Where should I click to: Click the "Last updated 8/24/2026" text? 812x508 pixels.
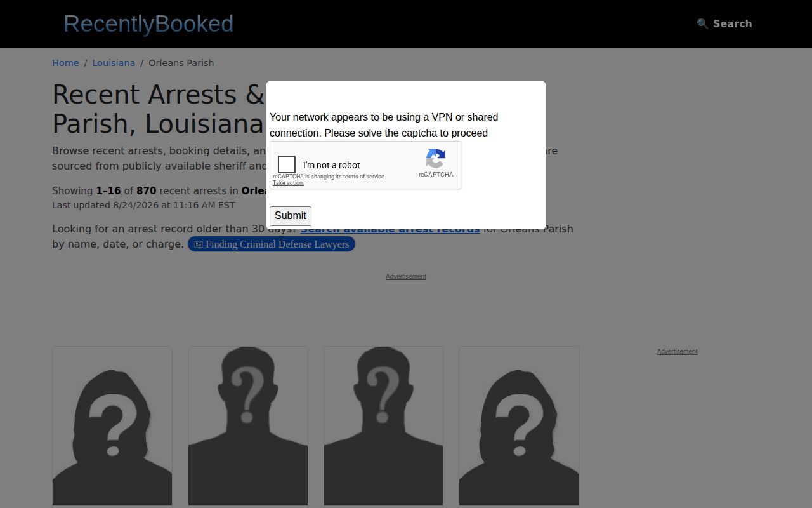click(143, 205)
